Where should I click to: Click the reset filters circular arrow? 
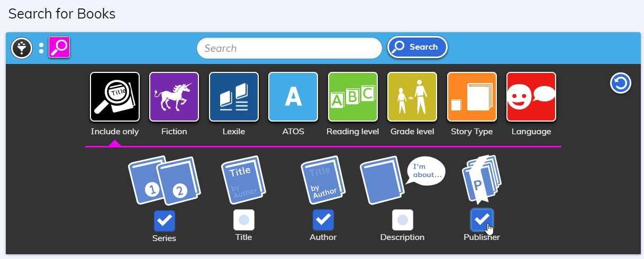tap(621, 83)
